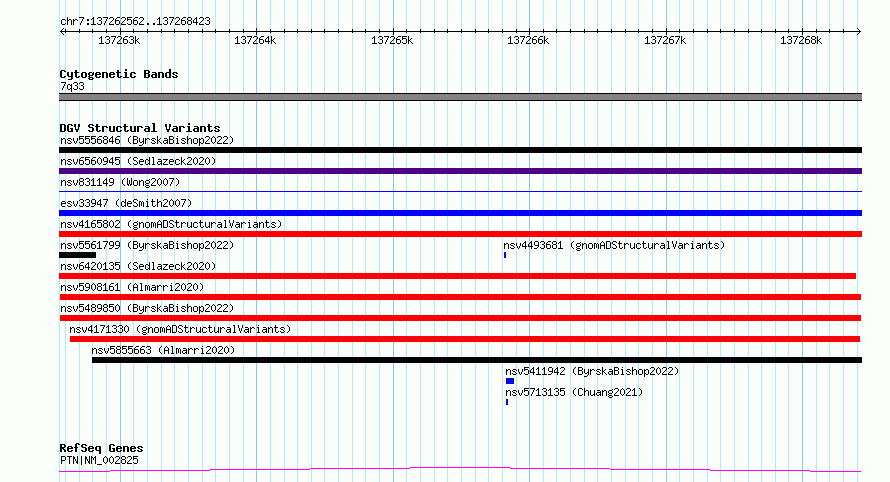
Task: Open esv33947 (deSmith2007) variant label
Action: (x=126, y=203)
